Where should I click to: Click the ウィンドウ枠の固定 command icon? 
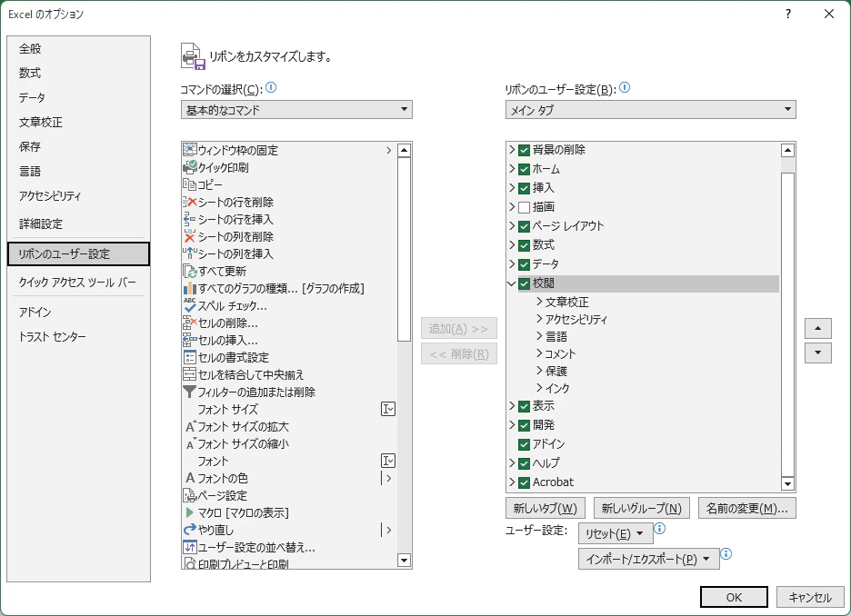click(189, 150)
